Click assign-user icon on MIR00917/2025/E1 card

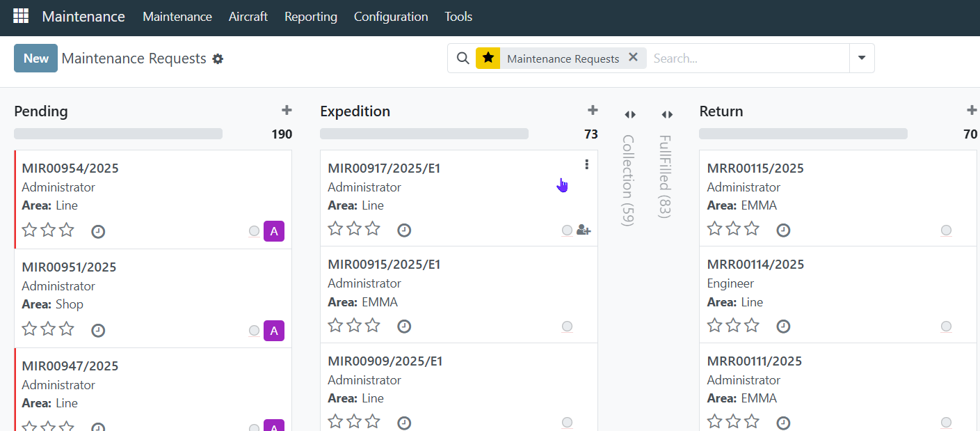(584, 230)
